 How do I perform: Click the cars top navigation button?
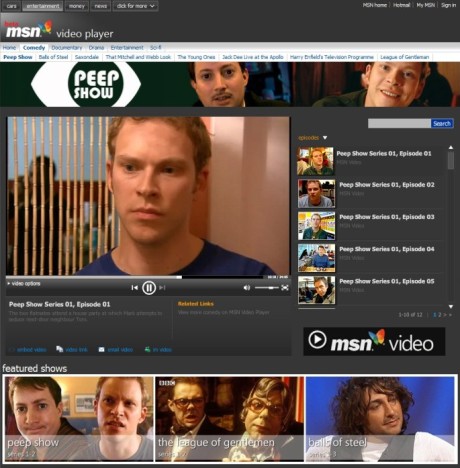11,6
